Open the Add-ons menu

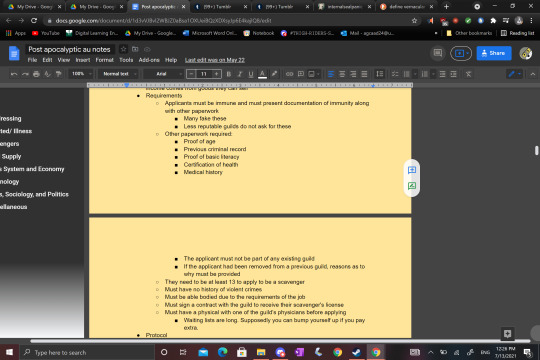[149, 60]
